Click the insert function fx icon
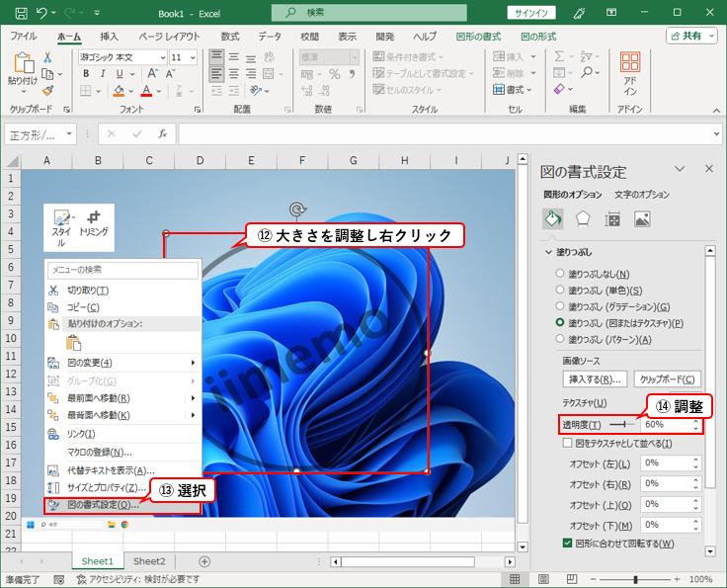The height and width of the screenshot is (588, 727). 162,134
